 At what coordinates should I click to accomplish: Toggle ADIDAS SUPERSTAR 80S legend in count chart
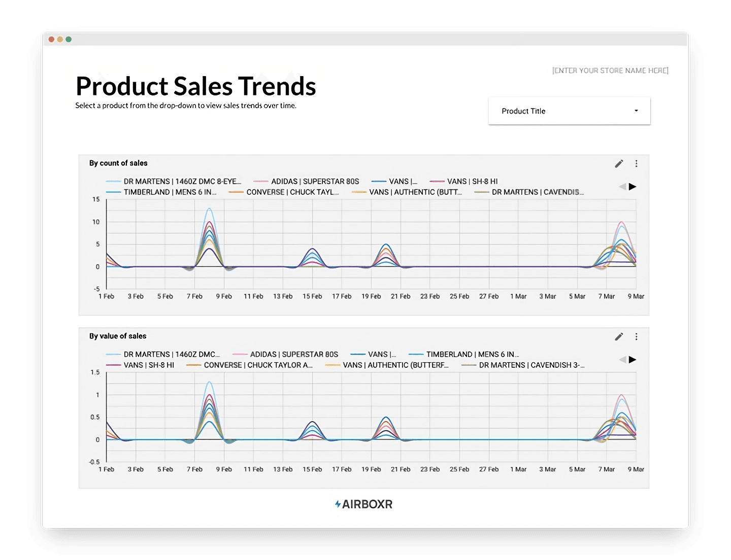coord(306,181)
